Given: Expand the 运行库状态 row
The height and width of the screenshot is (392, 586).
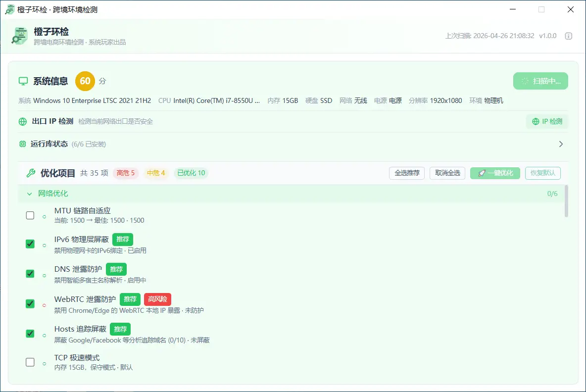Looking at the screenshot, I should 561,144.
